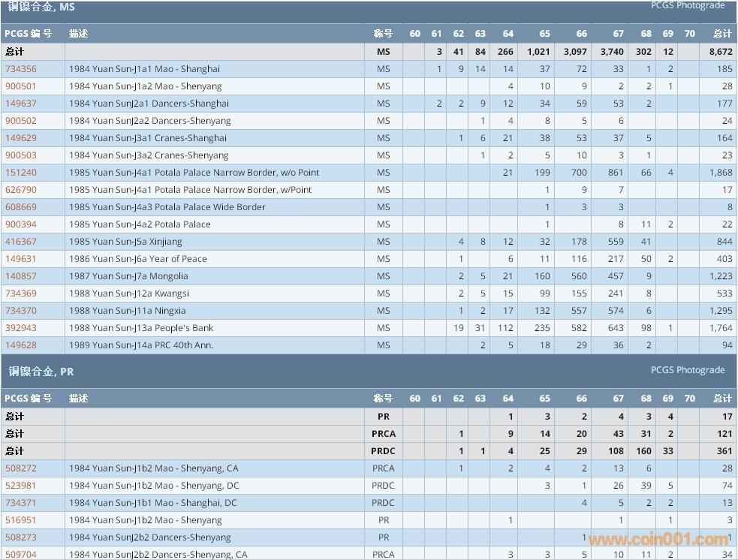Click PCGS number 151240 Potala Palace

click(21, 173)
